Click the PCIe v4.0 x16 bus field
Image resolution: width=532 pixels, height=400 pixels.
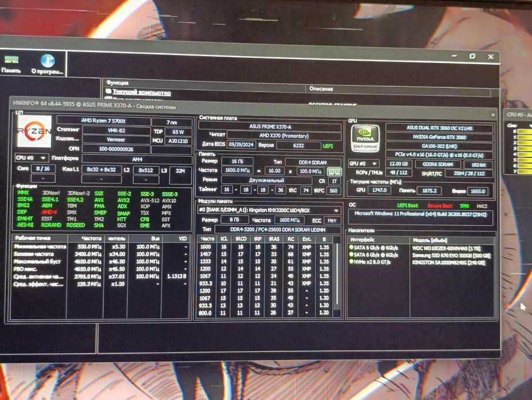tap(439, 155)
